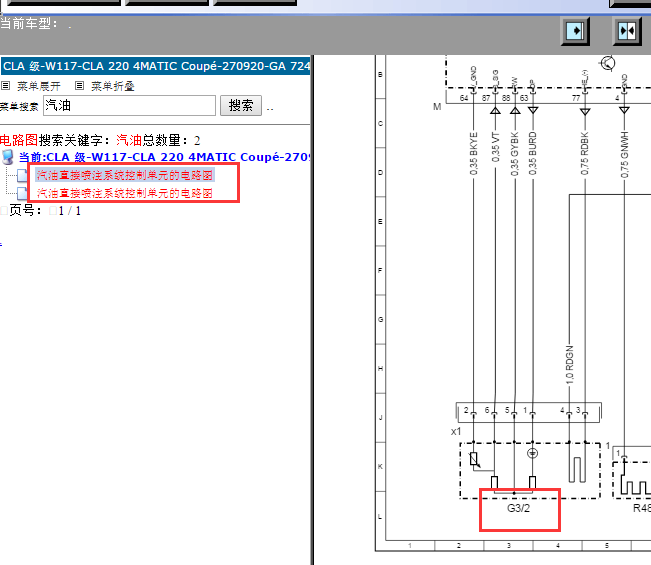The image size is (651, 565).
Task: Click connector x1 pin 6
Action: (487, 410)
